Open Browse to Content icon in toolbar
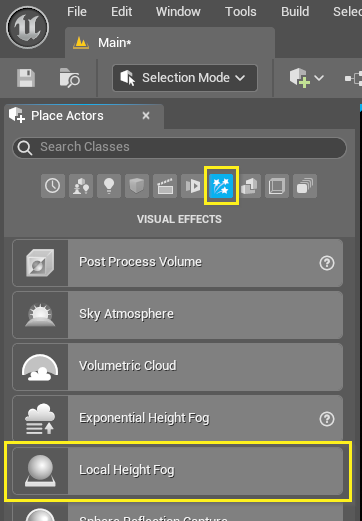This screenshot has height=521, width=362. (x=70, y=78)
